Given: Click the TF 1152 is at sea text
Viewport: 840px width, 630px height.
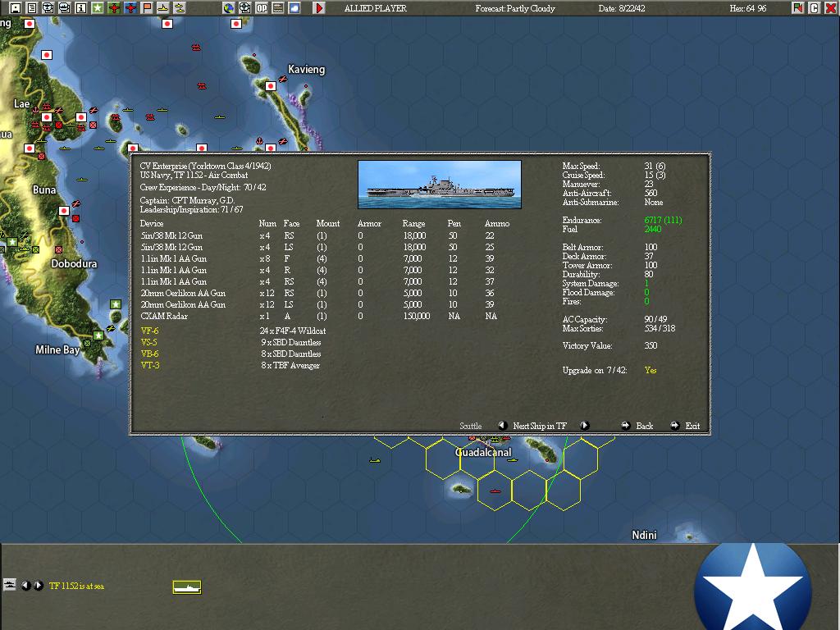Looking at the screenshot, I should tap(76, 586).
